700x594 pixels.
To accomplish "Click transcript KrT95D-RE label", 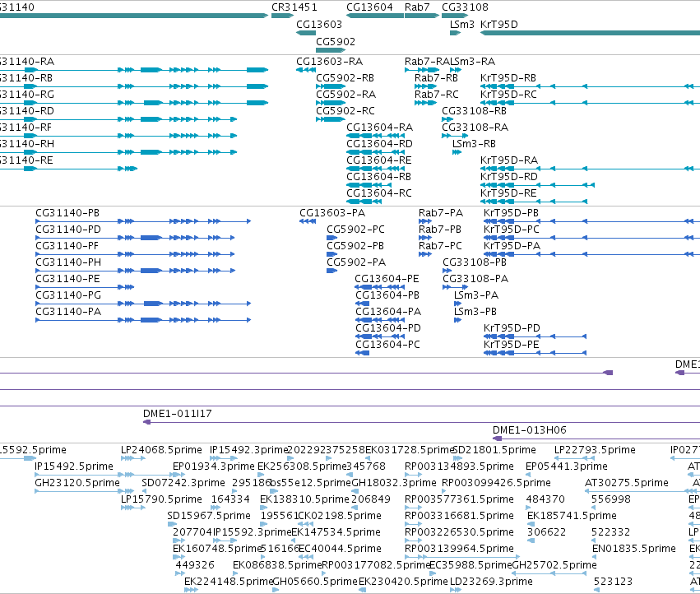I will [x=508, y=193].
